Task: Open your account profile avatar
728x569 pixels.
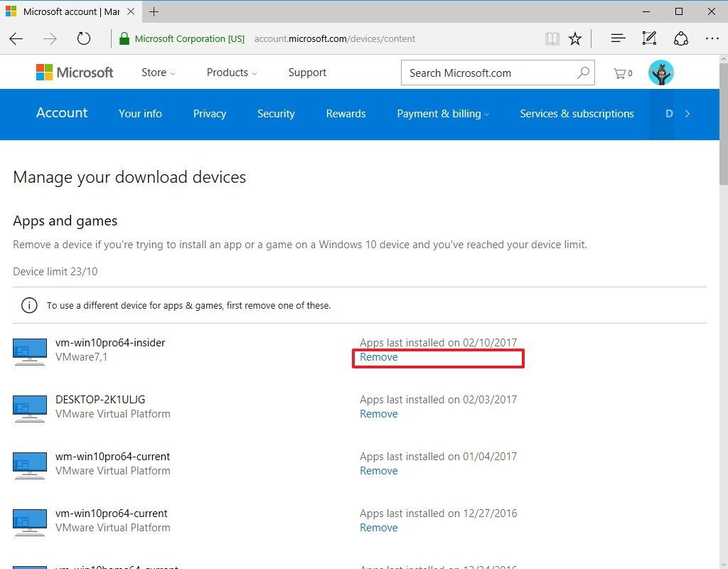Action: tap(660, 72)
